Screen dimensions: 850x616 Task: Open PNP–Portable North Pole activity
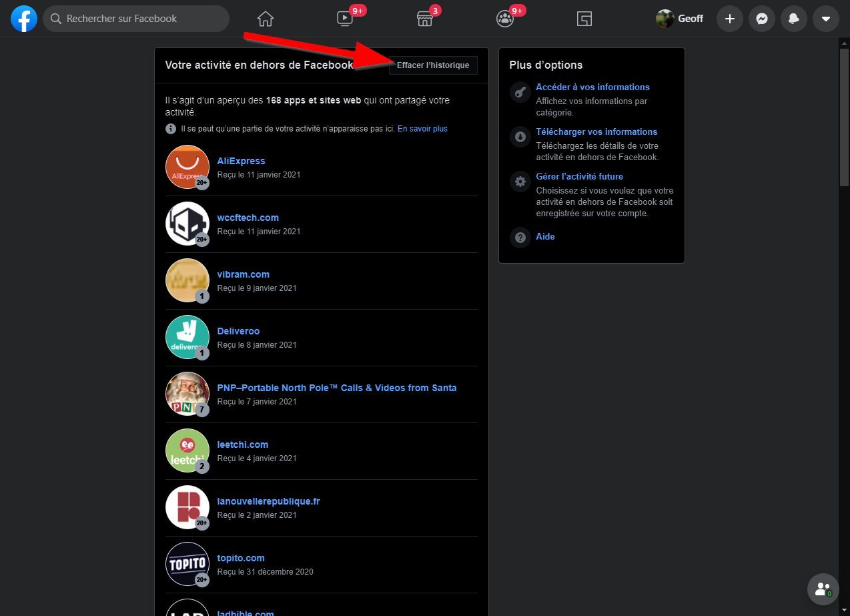337,388
